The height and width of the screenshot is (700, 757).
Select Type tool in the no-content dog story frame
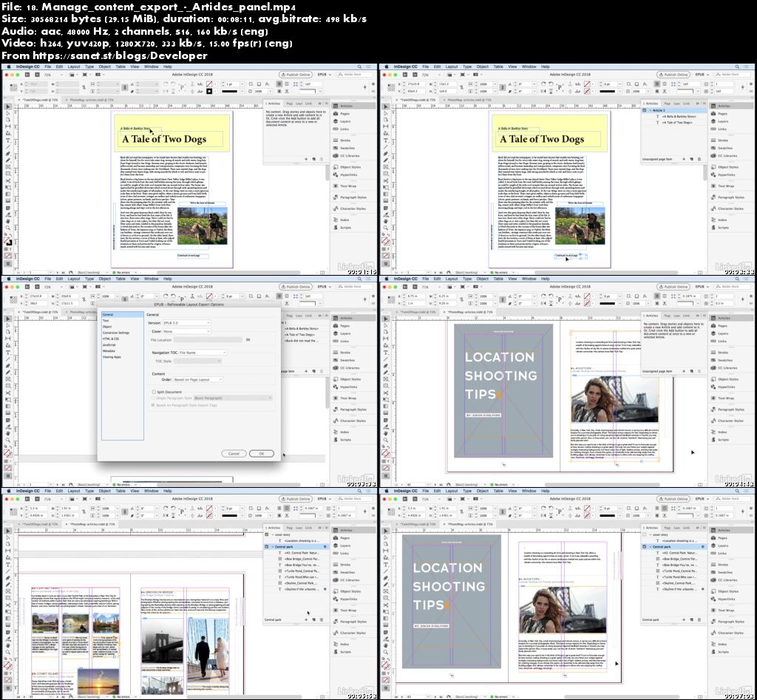[x=7, y=140]
